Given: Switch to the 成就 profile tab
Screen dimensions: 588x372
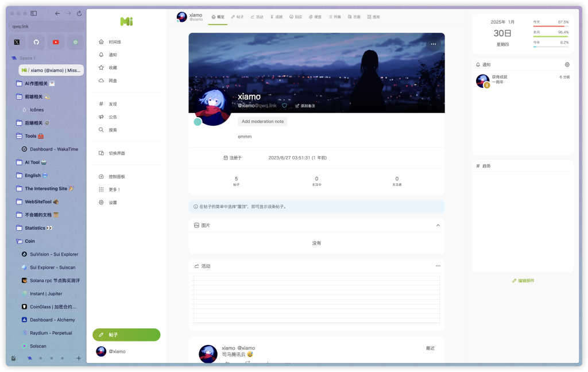Looking at the screenshot, I should [x=275, y=17].
